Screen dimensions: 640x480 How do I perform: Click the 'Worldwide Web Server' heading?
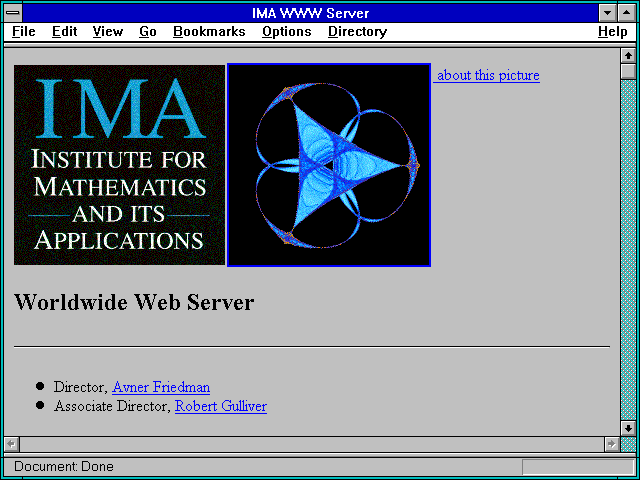point(134,302)
